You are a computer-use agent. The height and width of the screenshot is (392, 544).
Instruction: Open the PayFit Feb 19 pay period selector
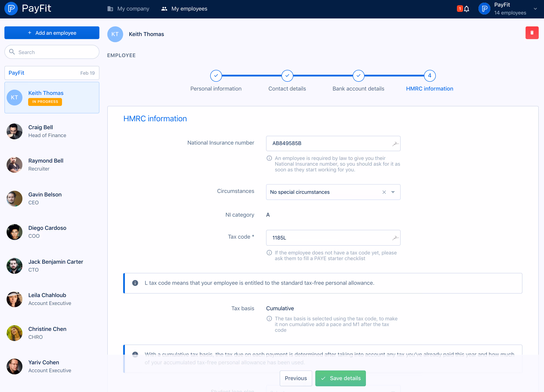click(52, 73)
